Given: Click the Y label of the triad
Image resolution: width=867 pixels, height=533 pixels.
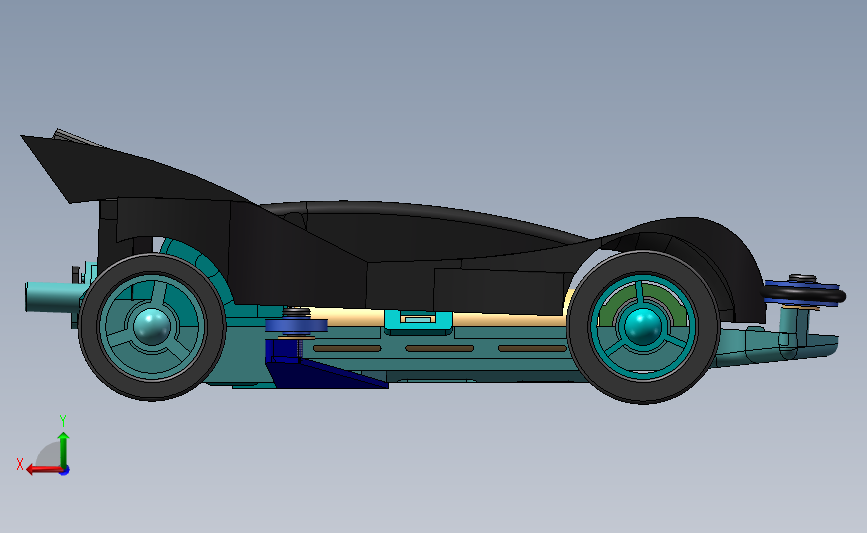Looking at the screenshot, I should pyautogui.click(x=63, y=421).
